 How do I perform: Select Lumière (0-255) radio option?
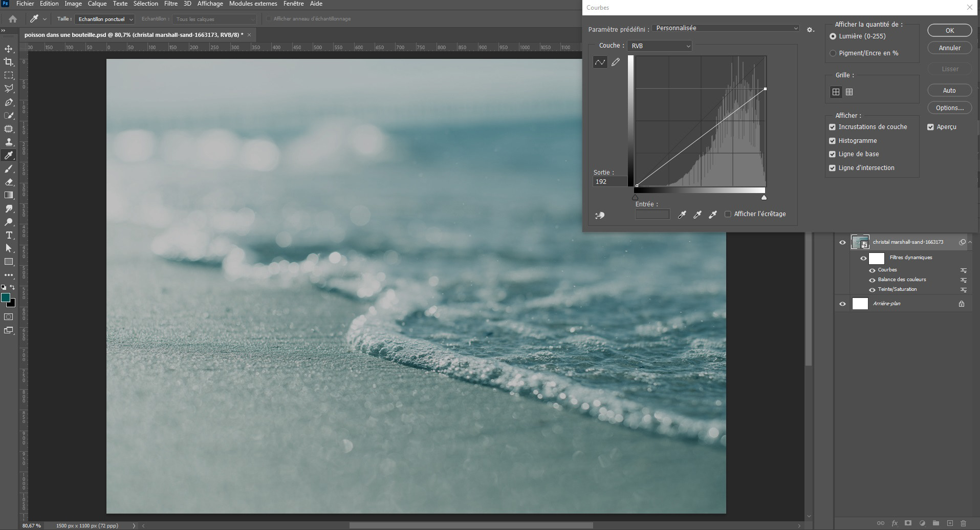click(x=833, y=36)
